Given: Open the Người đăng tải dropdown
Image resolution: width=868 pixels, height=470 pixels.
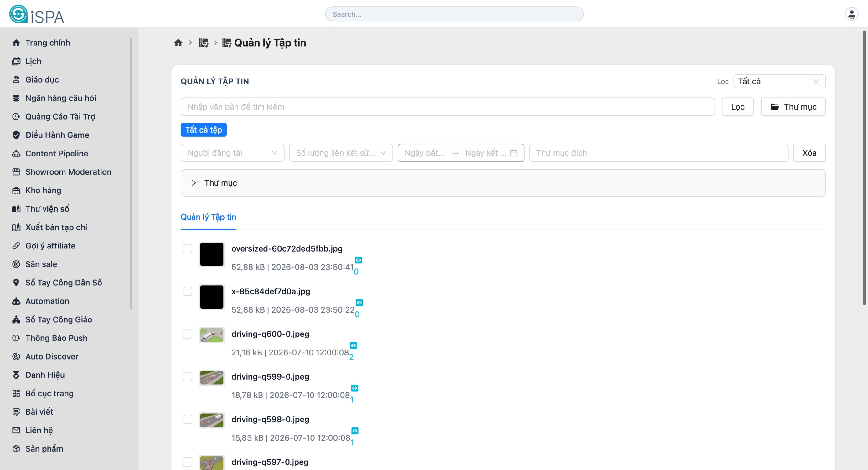Looking at the screenshot, I should pos(232,153).
